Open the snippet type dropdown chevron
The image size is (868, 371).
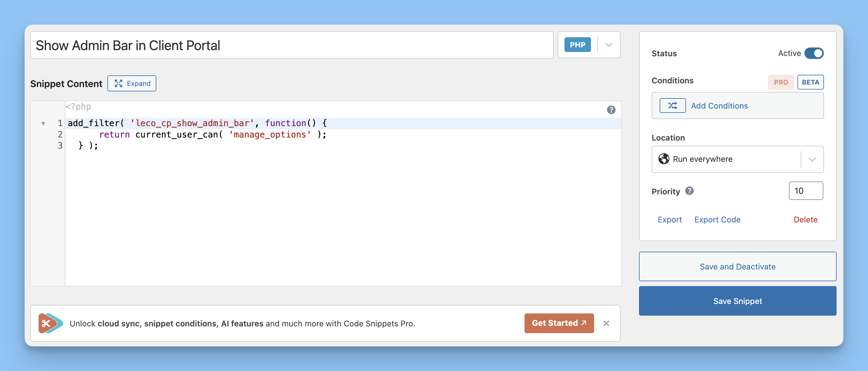tap(609, 45)
